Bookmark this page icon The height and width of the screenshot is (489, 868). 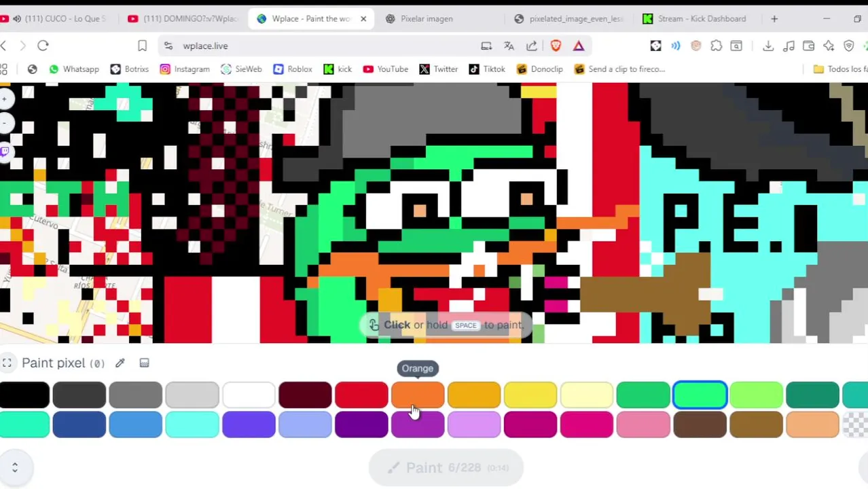point(142,46)
